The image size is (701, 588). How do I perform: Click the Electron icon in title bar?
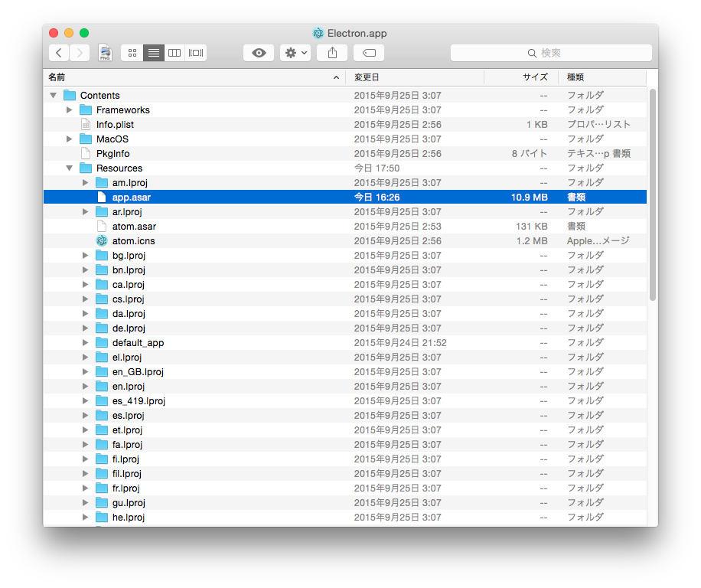(318, 33)
